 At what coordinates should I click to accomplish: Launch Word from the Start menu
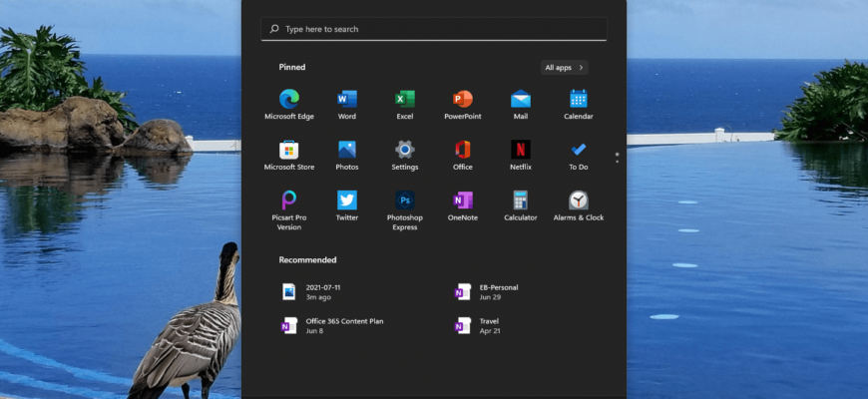[x=347, y=105]
